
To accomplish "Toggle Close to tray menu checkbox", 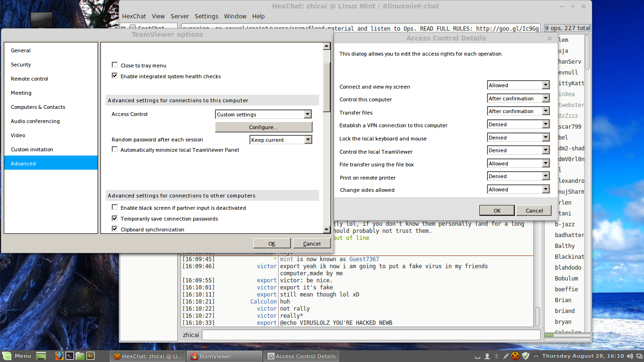I will [x=115, y=65].
